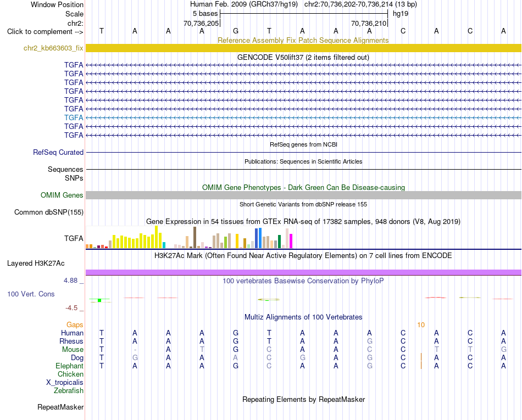Image resolution: width=522 pixels, height=420 pixels.
Task: Click the 70,736,205 coordinate marker
Action: click(x=201, y=23)
